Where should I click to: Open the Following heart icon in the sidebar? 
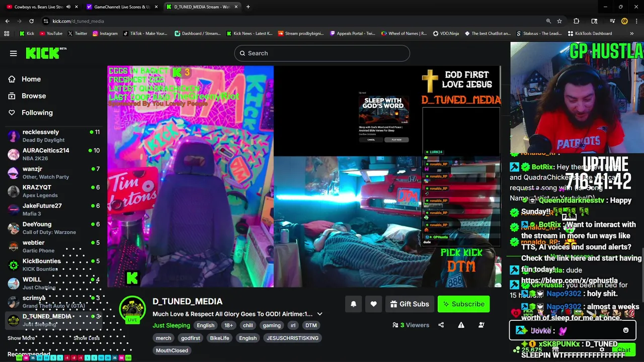tap(12, 113)
